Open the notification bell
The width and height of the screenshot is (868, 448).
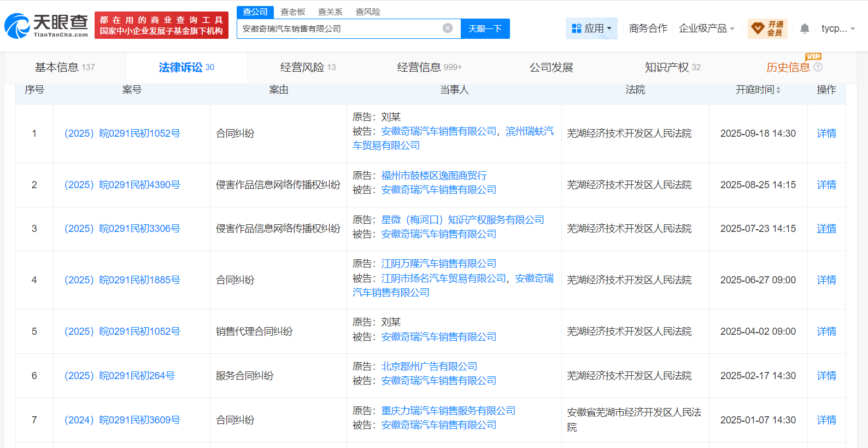coord(804,28)
